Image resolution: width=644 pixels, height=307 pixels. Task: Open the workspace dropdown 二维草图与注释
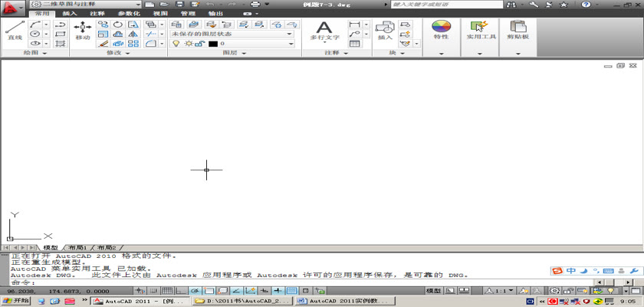(86, 4)
